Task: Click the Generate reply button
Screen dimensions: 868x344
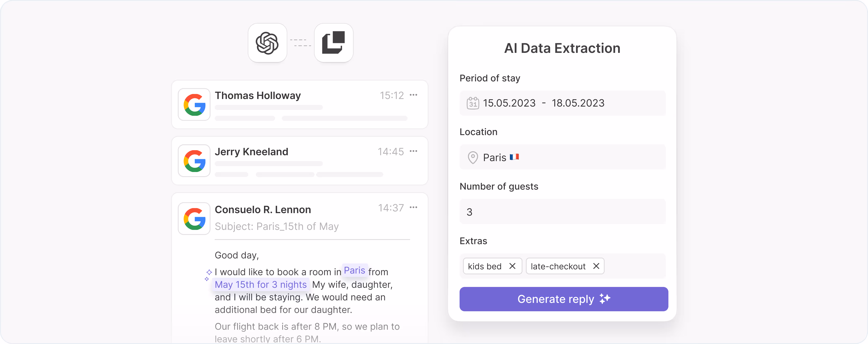Action: point(564,299)
